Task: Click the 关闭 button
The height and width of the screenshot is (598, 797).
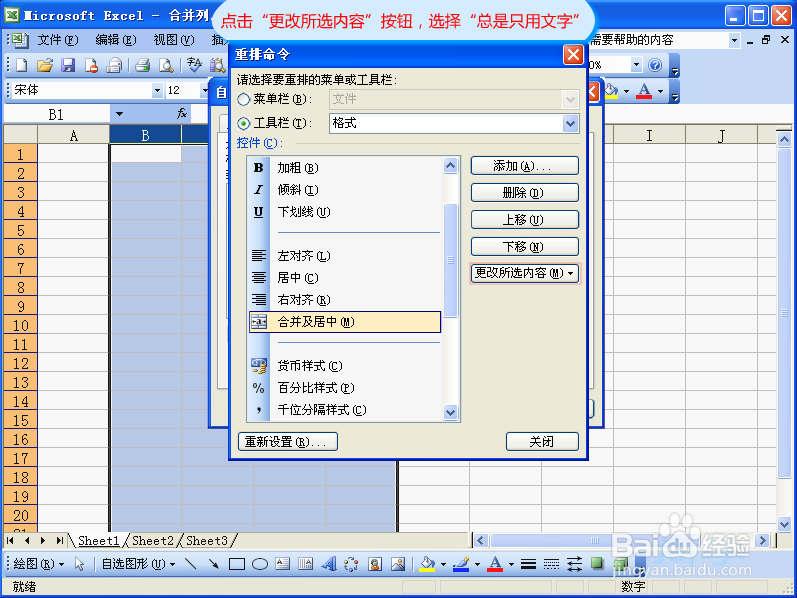Action: click(x=542, y=441)
